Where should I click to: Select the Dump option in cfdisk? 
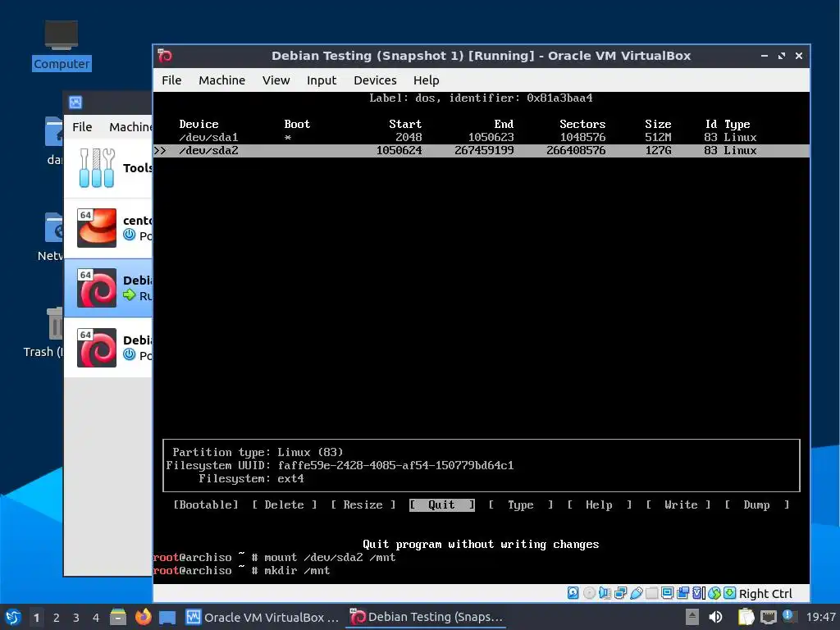click(x=757, y=504)
